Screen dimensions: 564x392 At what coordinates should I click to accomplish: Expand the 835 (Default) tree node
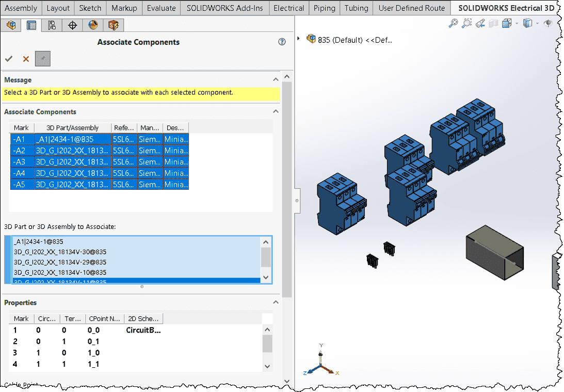pyautogui.click(x=298, y=38)
